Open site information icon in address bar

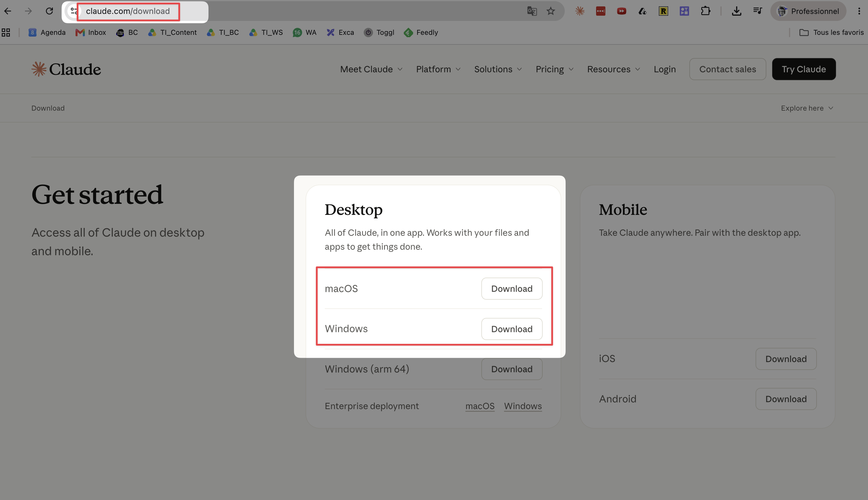coord(73,11)
